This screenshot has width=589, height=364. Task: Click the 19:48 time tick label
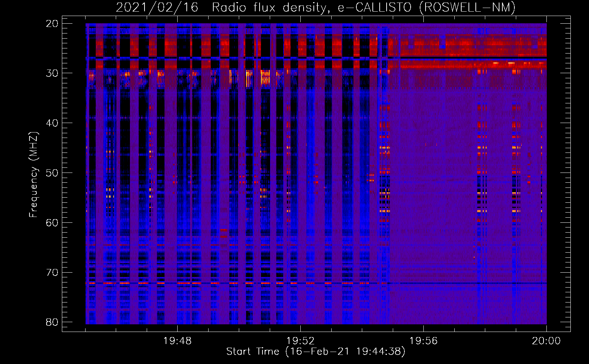pos(177,341)
